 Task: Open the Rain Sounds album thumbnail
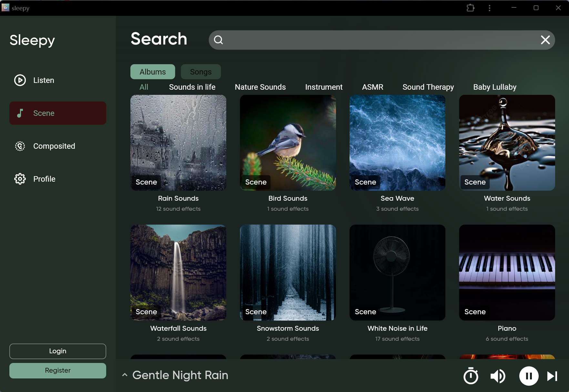click(x=178, y=143)
